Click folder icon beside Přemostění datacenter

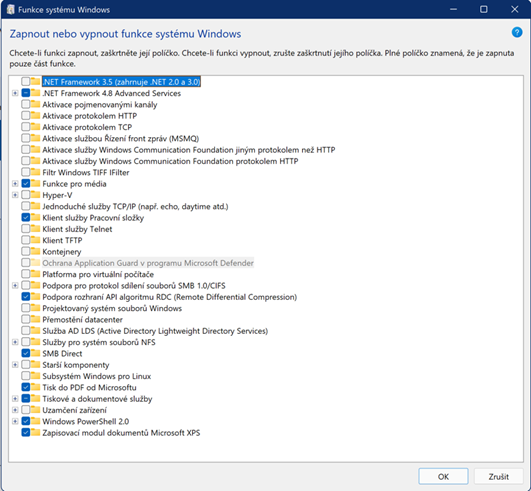coord(36,319)
